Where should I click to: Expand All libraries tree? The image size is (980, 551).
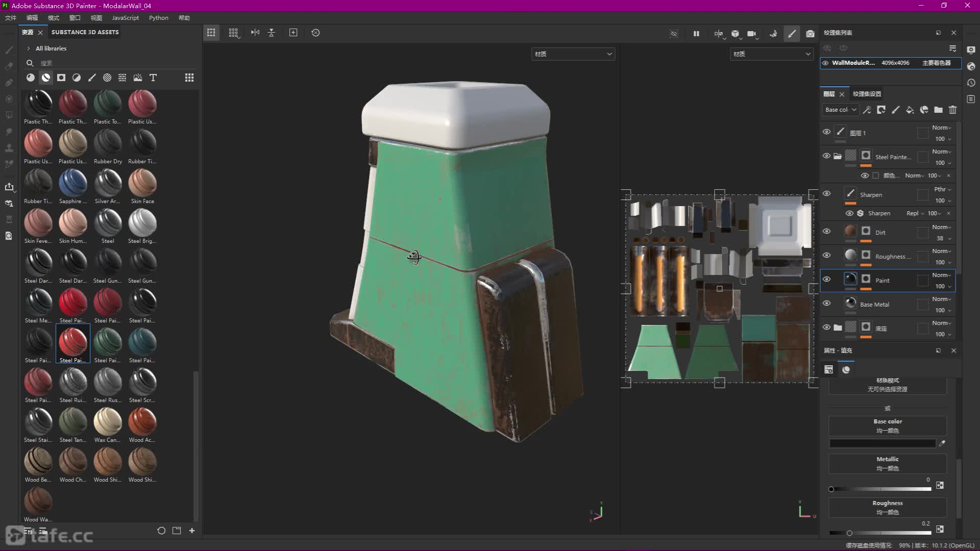tap(29, 48)
